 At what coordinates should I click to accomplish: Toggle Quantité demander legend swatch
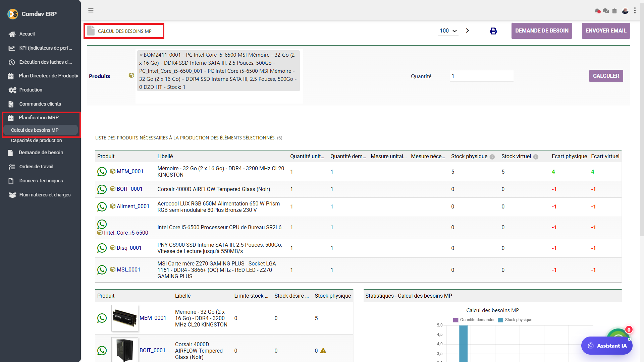click(455, 320)
